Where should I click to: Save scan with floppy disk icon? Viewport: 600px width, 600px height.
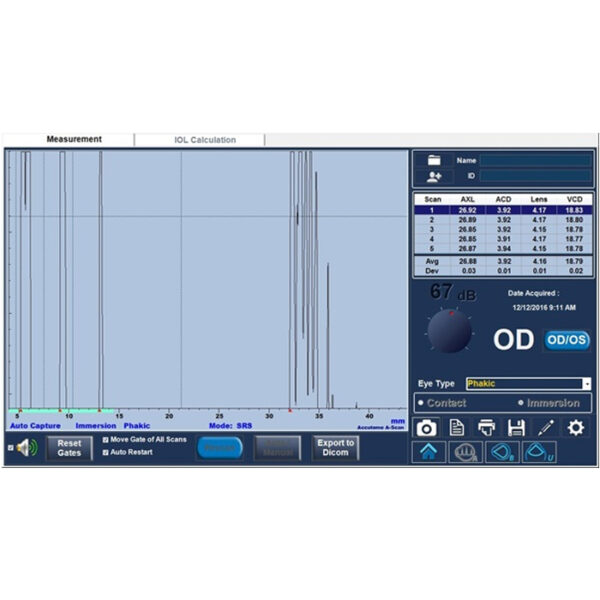click(x=516, y=428)
